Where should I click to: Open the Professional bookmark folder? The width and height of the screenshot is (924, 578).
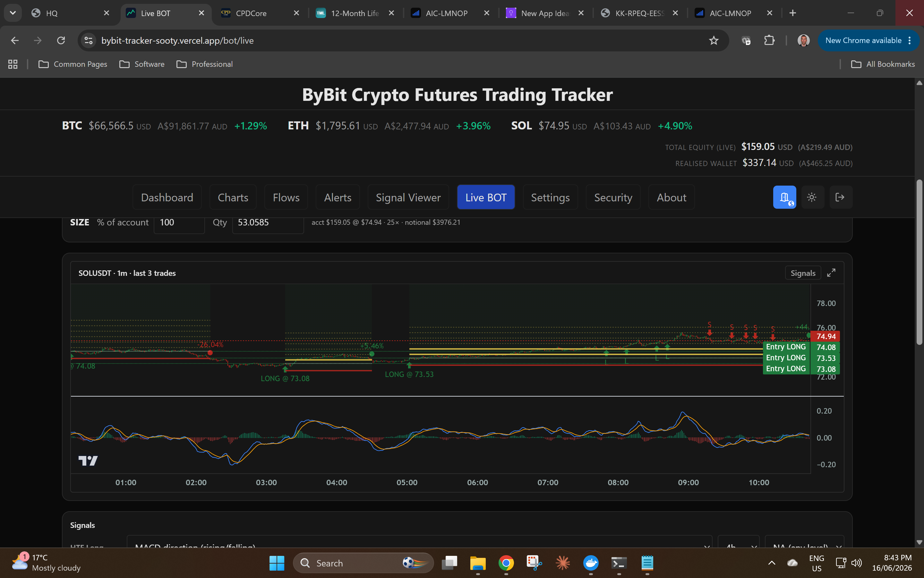click(x=205, y=64)
